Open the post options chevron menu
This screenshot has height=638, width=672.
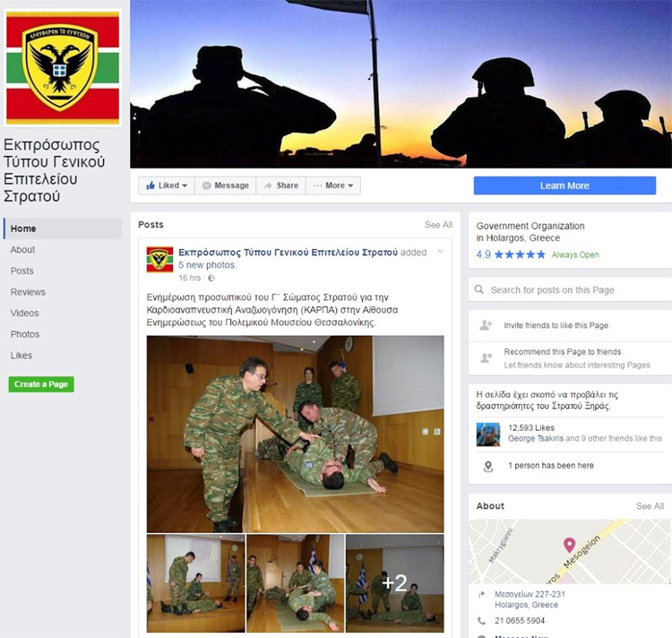point(441,252)
